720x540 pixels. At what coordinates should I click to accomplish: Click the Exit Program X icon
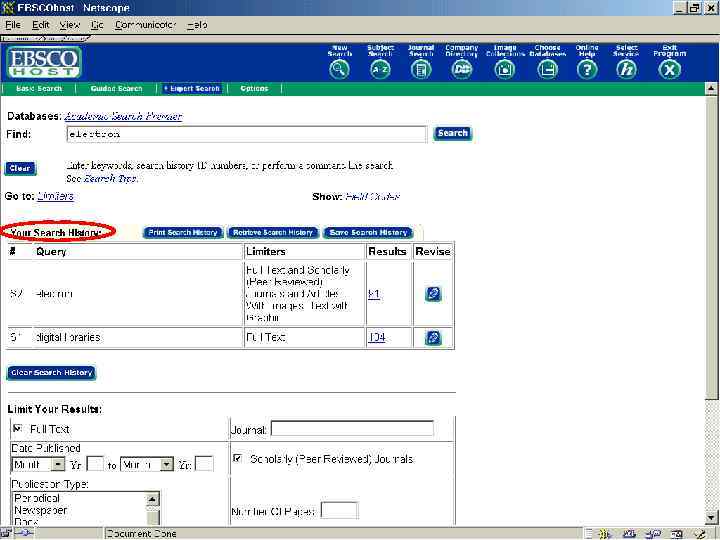point(669,70)
